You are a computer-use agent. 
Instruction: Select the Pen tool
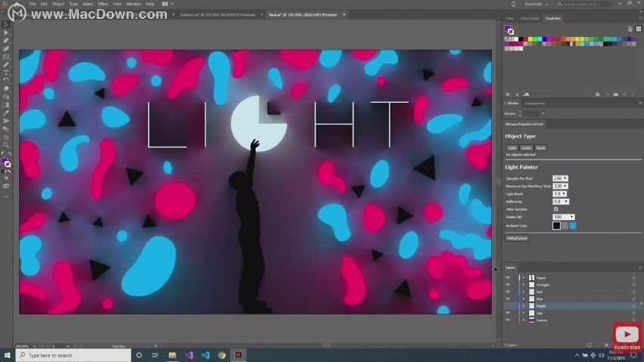[6, 41]
